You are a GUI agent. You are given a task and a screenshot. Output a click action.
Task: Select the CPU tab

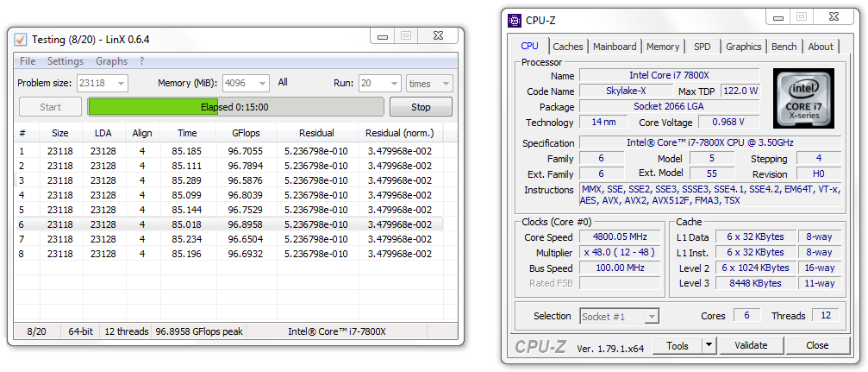click(530, 46)
